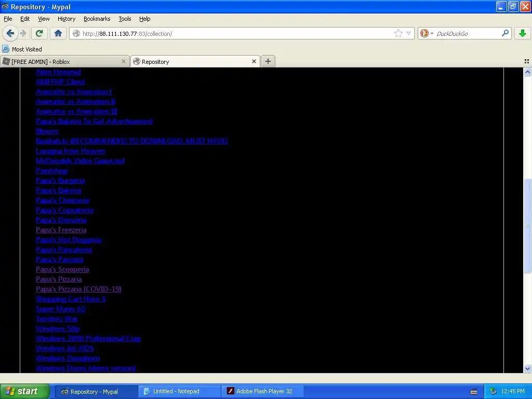532x399 pixels.
Task: Open the Papa's Cheeseria link
Action: coord(62,200)
